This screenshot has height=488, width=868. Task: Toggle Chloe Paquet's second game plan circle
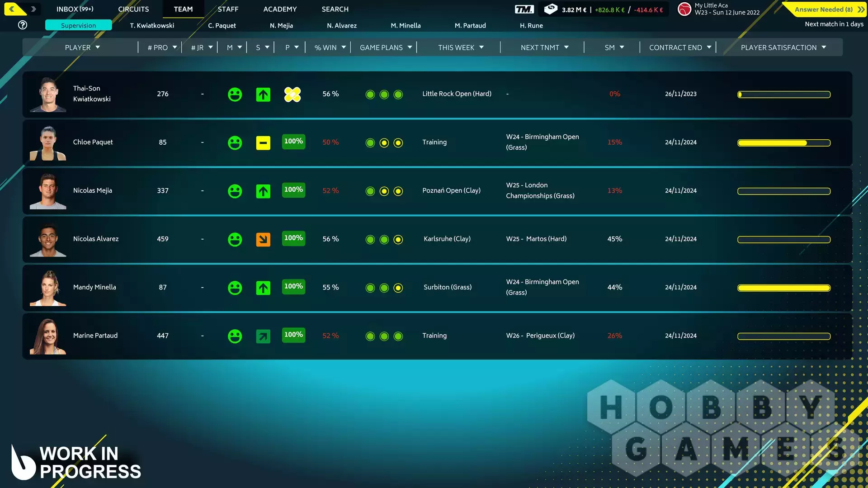click(x=384, y=143)
